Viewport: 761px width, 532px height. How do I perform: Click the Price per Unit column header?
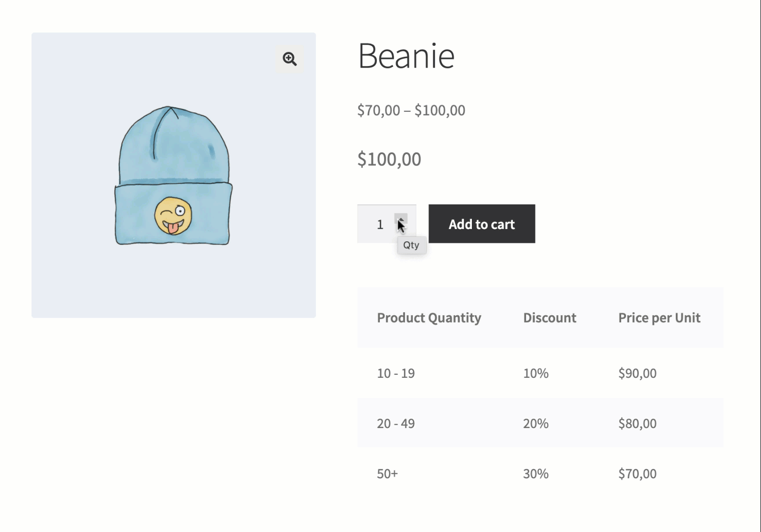point(659,318)
